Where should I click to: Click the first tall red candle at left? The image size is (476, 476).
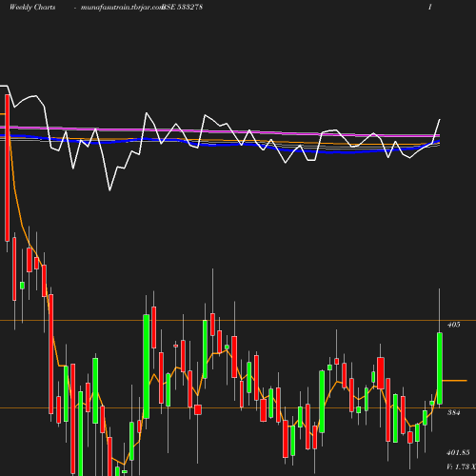[x=8, y=168]
